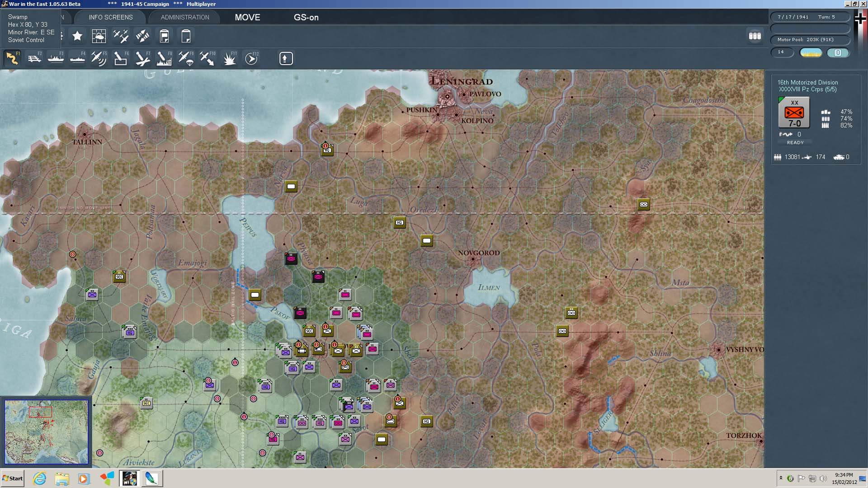Click the German cross flag emblem
The width and height of the screenshot is (868, 488).
(x=860, y=19)
